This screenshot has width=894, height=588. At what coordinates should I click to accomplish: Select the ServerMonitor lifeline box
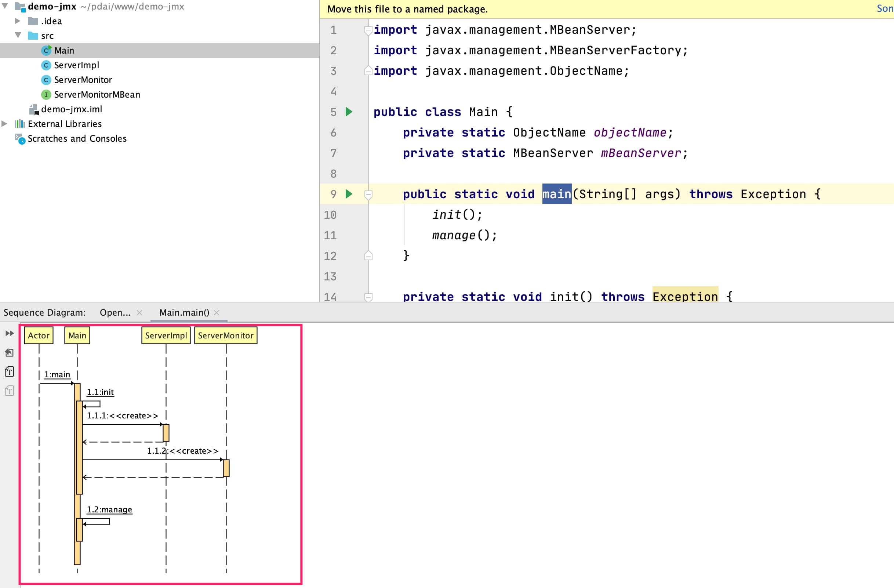pos(225,335)
